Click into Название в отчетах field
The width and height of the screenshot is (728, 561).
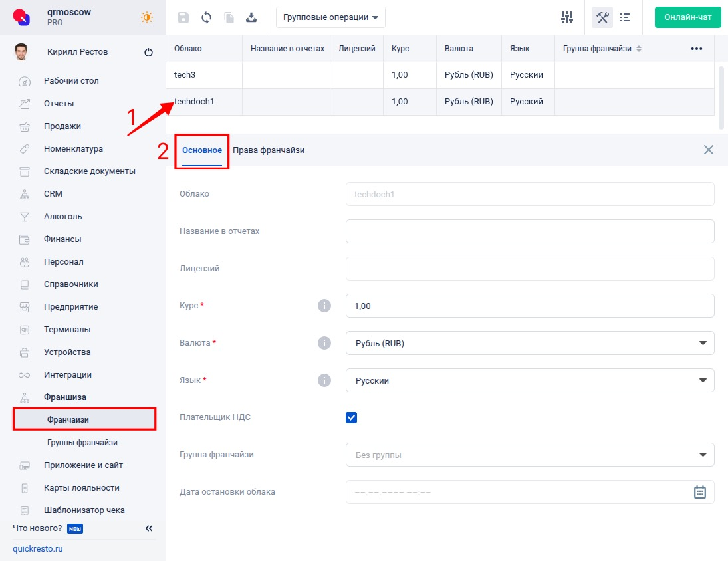point(530,231)
